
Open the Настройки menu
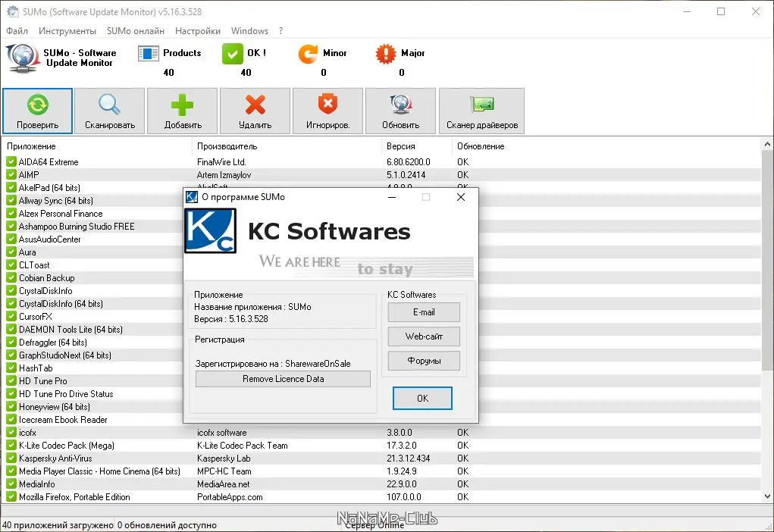[197, 30]
